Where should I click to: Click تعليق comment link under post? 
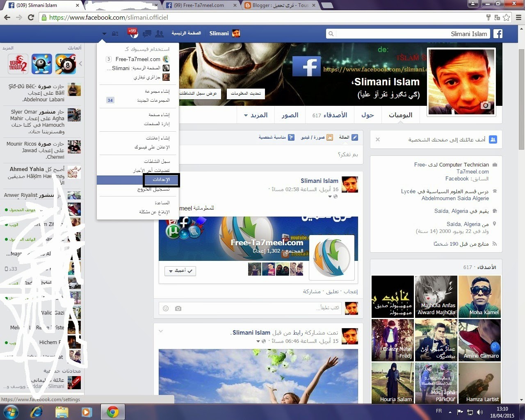point(332,291)
